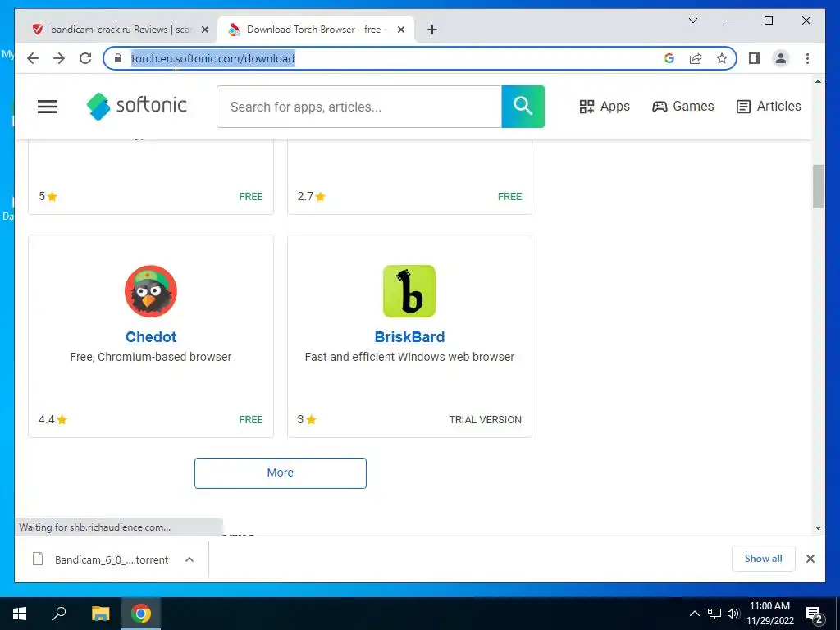
Task: View site information via lock icon
Action: [x=118, y=58]
